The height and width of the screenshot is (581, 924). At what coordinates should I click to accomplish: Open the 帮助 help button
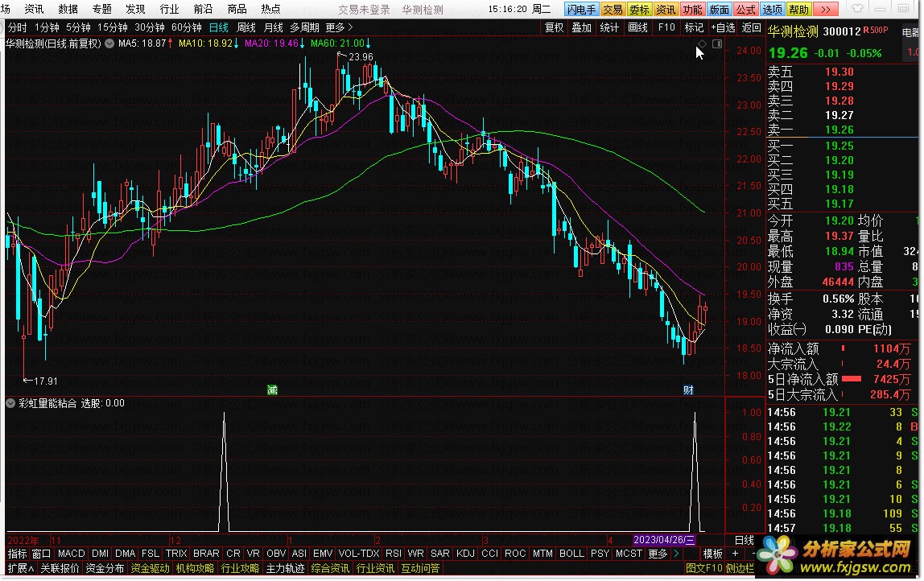pyautogui.click(x=799, y=10)
